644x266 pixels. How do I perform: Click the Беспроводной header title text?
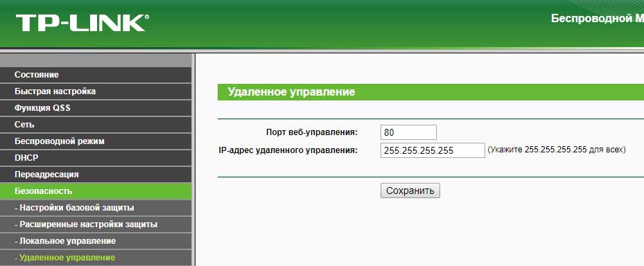coord(597,19)
